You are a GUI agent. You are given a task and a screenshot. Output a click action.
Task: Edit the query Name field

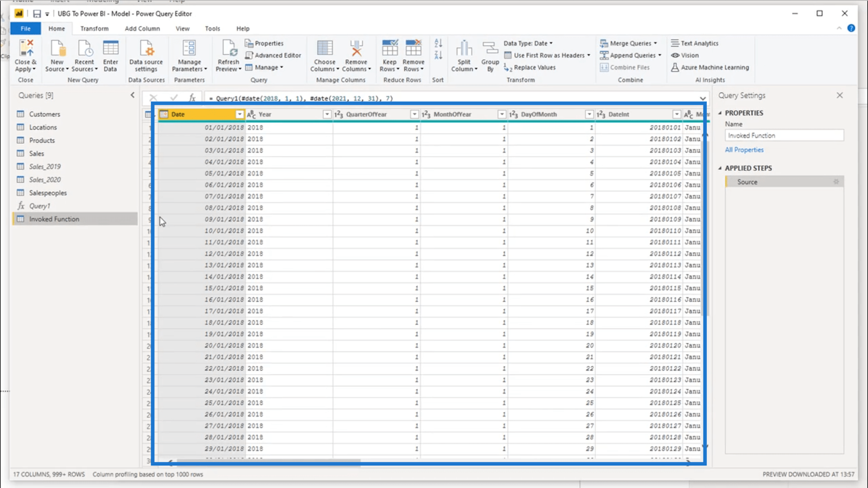coord(784,136)
